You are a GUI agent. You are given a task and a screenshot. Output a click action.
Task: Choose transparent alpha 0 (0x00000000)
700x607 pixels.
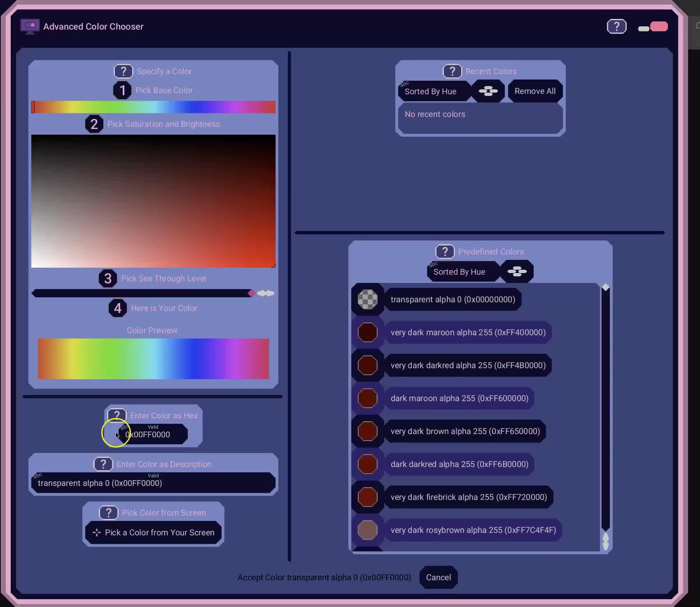[x=453, y=299]
